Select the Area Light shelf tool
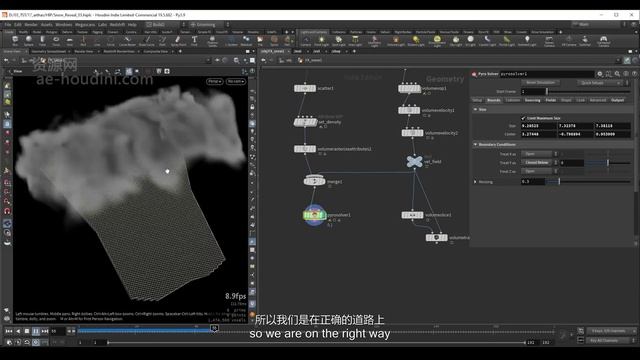640x360 pixels. coord(355,40)
